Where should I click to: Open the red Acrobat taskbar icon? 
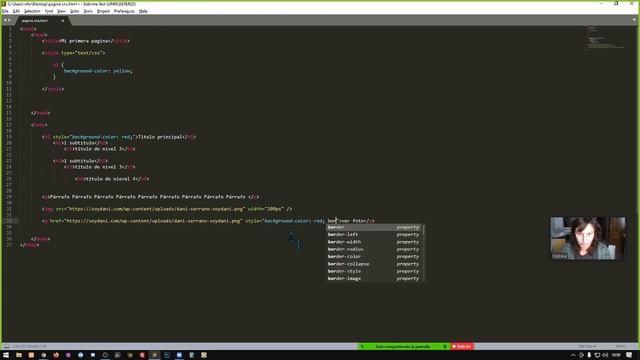142,356
